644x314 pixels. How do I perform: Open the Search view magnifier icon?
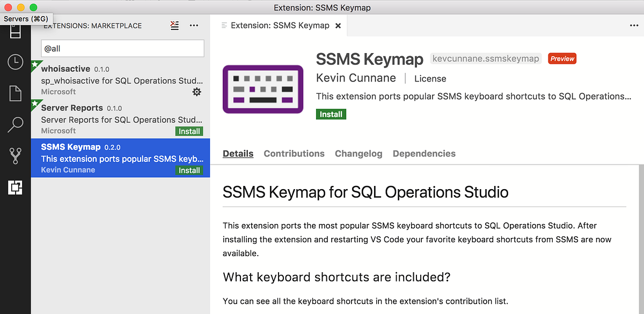[x=15, y=124]
